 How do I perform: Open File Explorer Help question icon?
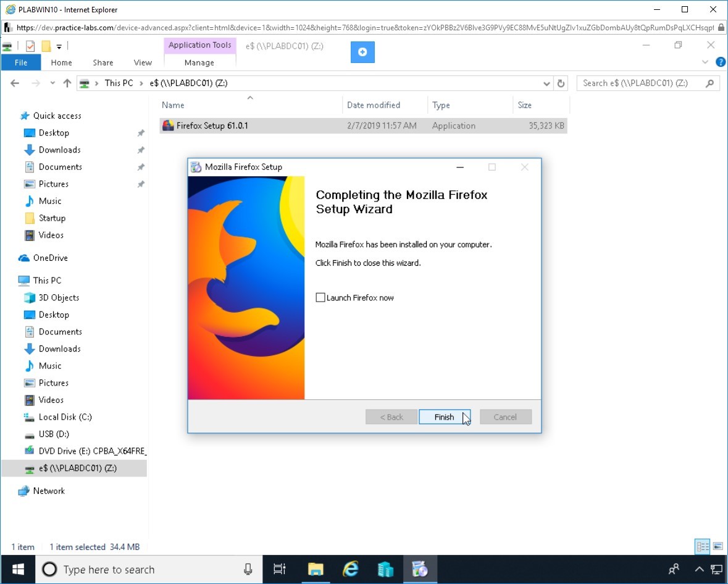point(721,62)
